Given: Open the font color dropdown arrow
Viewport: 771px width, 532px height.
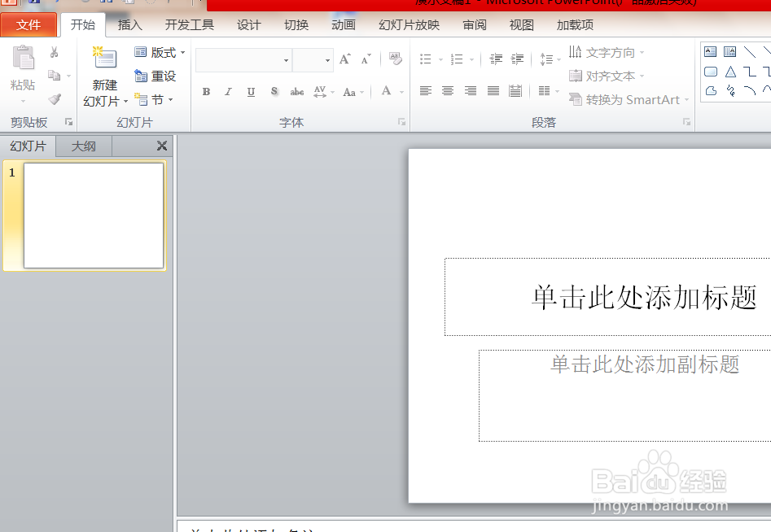Looking at the screenshot, I should 401,92.
